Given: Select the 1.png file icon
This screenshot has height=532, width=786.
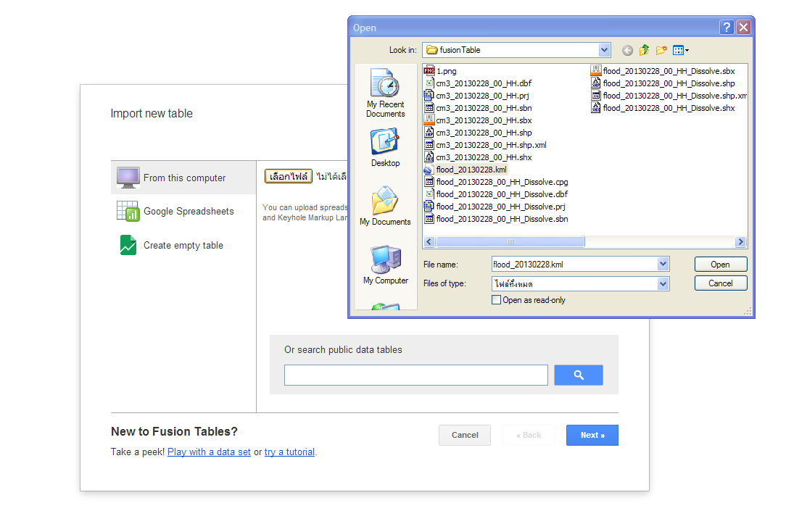Looking at the screenshot, I should (429, 71).
